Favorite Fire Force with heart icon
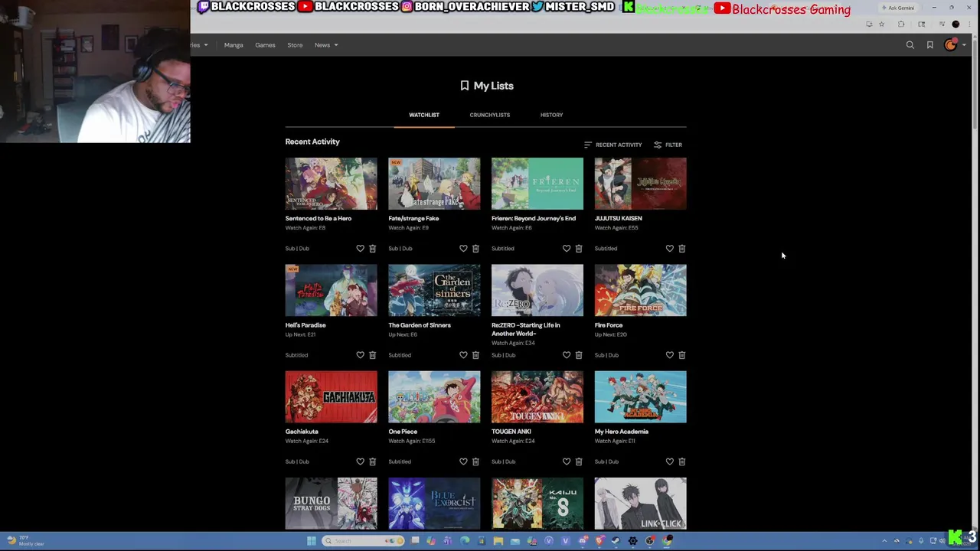The width and height of the screenshot is (980, 551). pyautogui.click(x=669, y=355)
